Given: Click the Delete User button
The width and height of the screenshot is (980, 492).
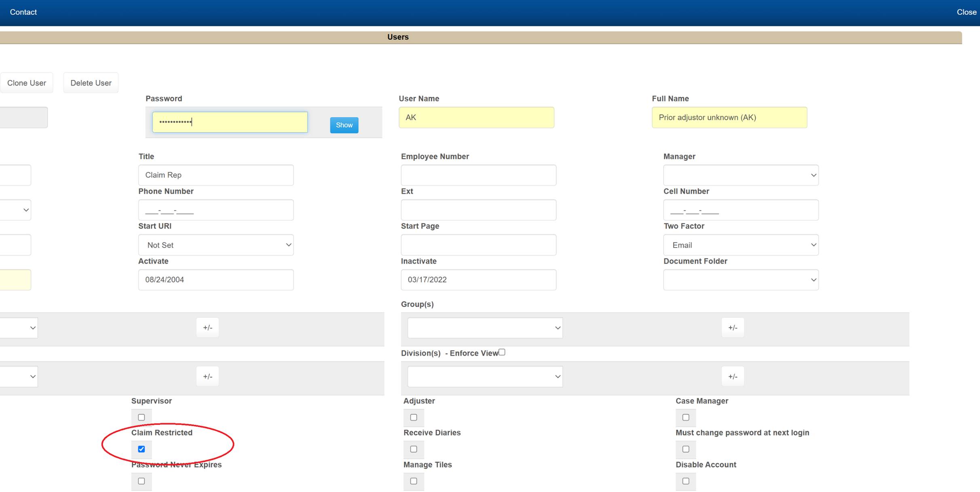Looking at the screenshot, I should (91, 83).
